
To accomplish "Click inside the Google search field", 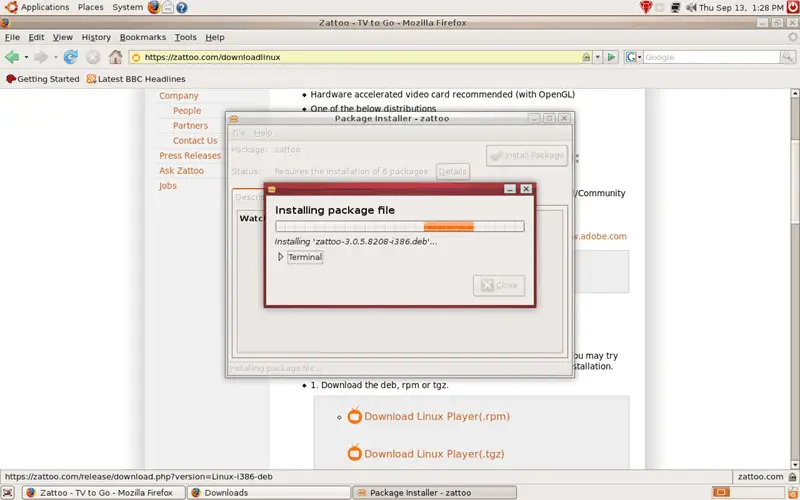I will 711,57.
